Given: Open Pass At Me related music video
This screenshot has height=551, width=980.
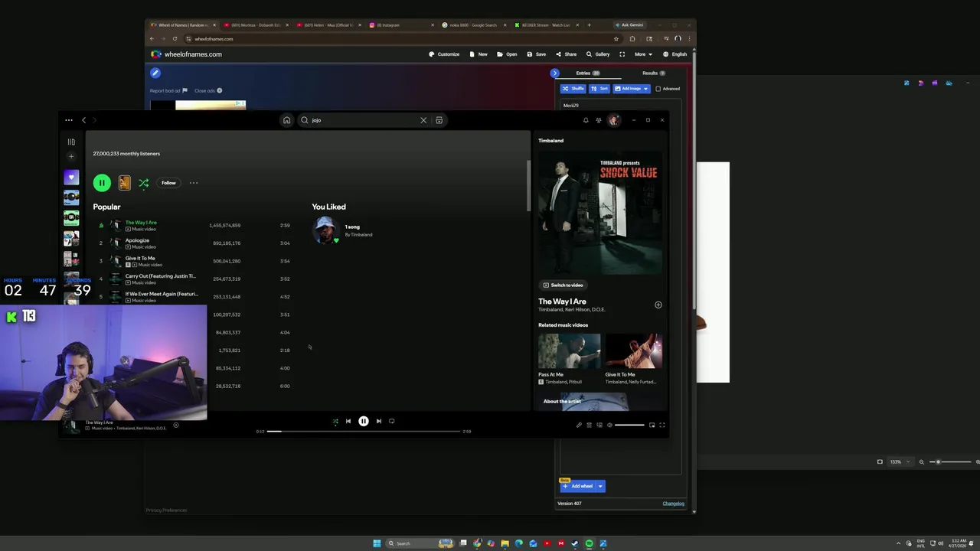Looking at the screenshot, I should (569, 350).
